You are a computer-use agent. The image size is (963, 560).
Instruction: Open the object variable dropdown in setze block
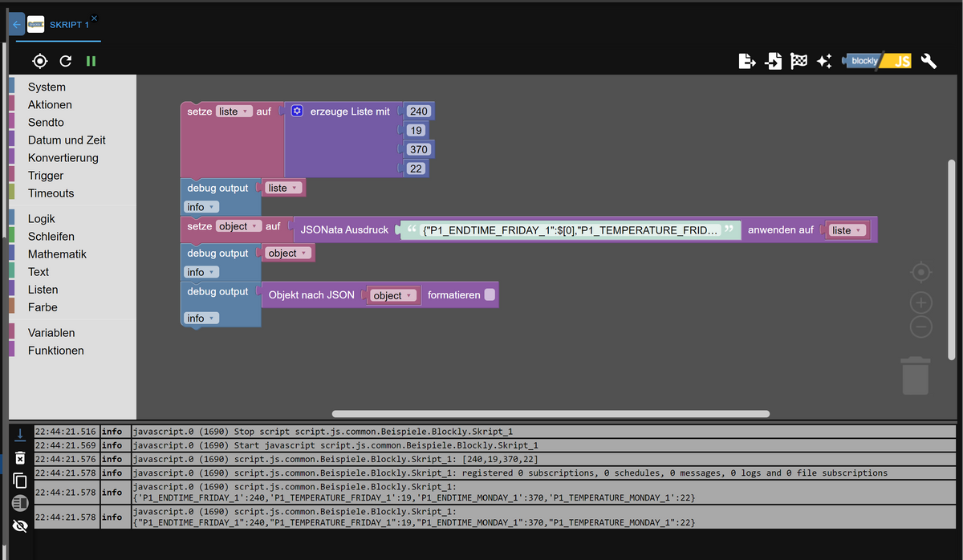(239, 226)
